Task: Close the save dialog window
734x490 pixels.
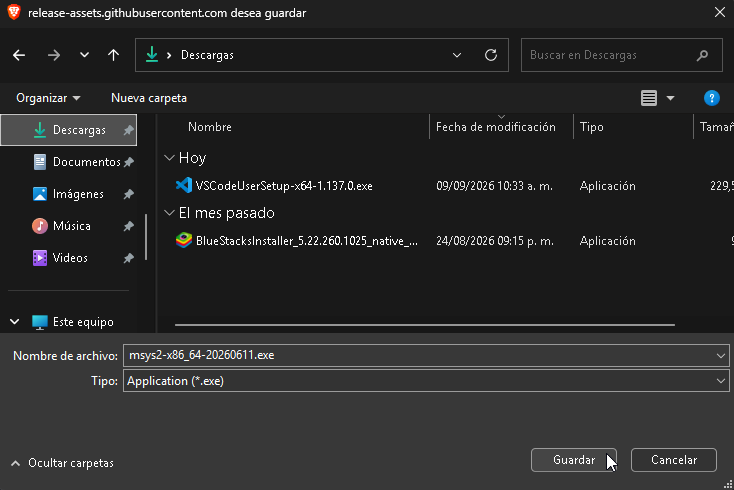Action: tap(720, 12)
